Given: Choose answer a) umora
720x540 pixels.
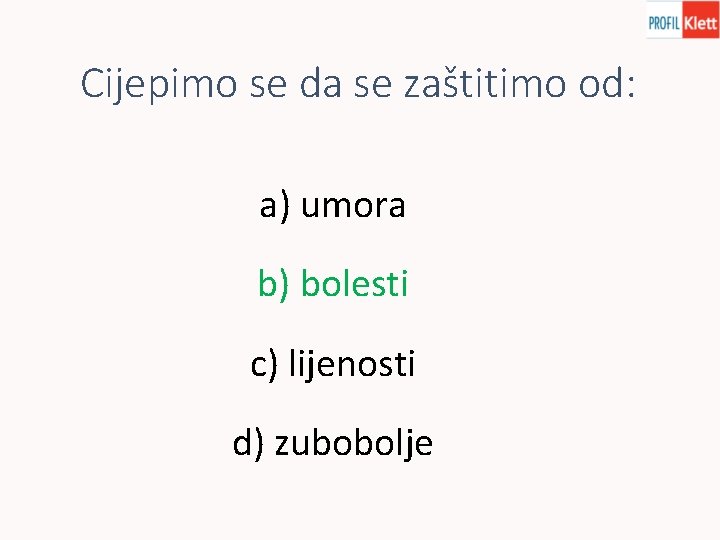Looking at the screenshot, I should pos(332,206).
